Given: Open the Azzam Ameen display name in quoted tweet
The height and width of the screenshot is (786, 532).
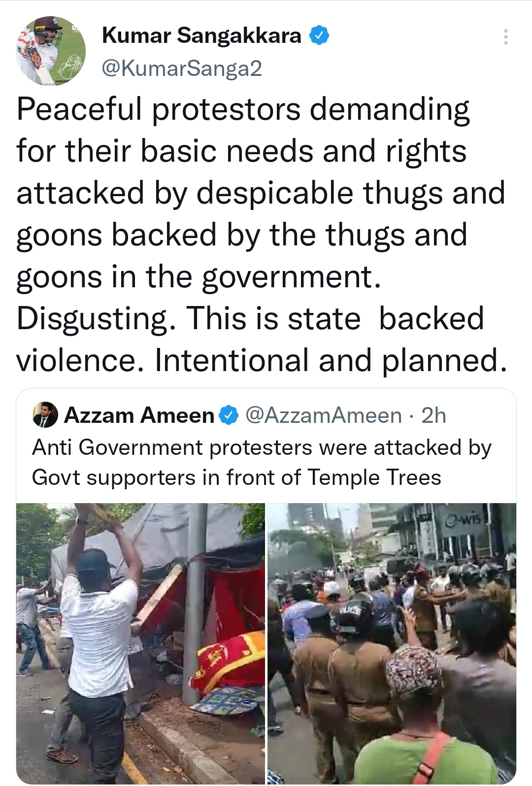Looking at the screenshot, I should point(139,415).
